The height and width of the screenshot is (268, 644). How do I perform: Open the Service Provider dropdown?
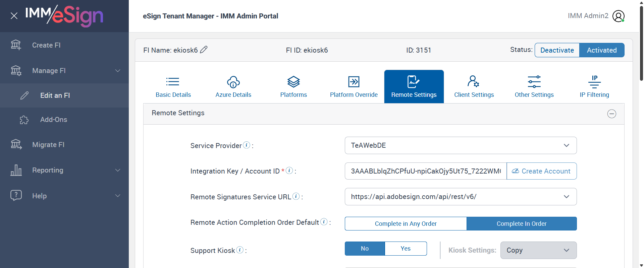pyautogui.click(x=461, y=145)
